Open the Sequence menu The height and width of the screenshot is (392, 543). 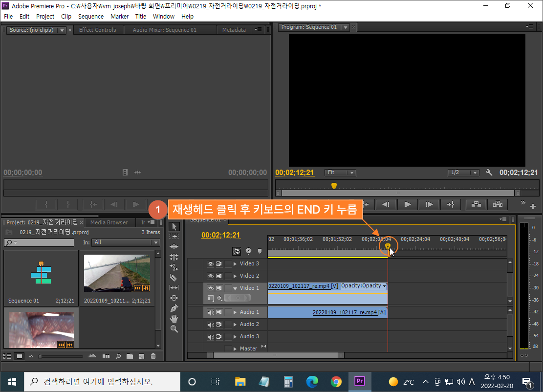91,16
